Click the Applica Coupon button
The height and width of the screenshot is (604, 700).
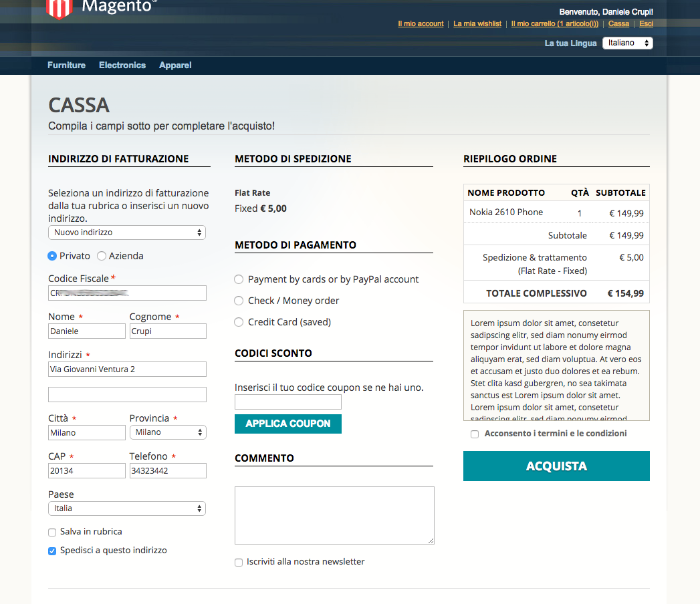click(288, 424)
